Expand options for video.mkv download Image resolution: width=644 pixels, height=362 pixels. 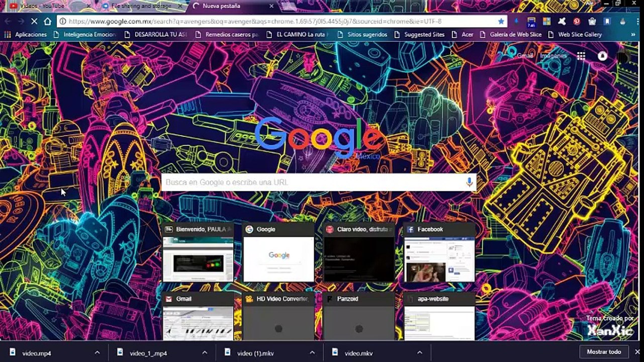click(x=420, y=352)
